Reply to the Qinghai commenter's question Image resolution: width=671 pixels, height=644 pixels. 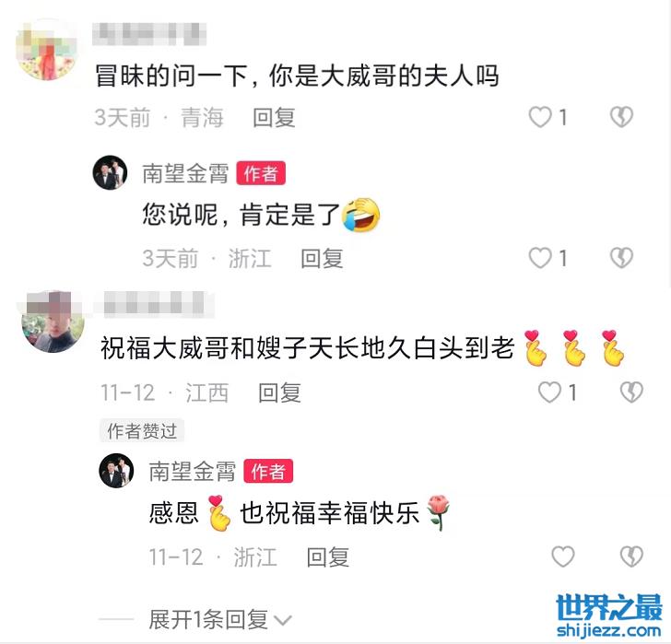[274, 118]
